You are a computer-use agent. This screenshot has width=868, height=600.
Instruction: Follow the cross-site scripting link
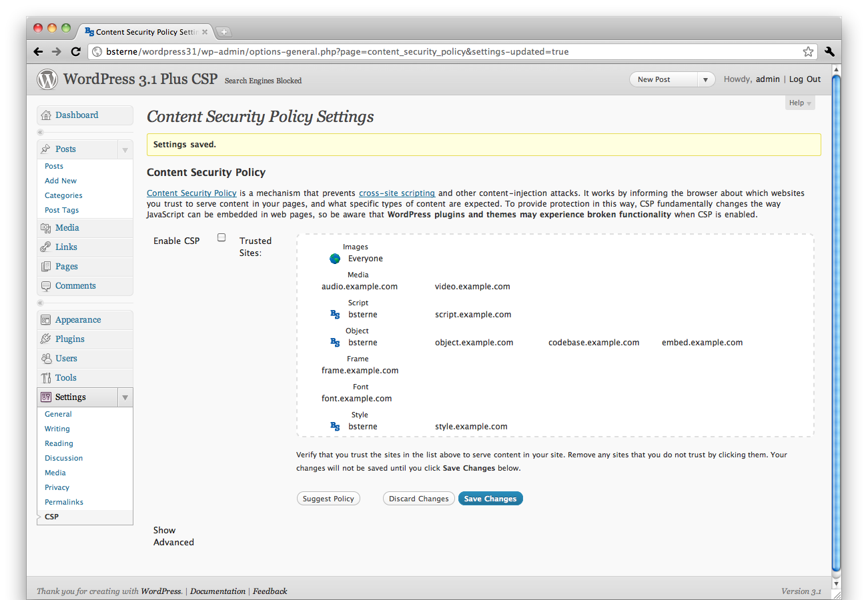pyautogui.click(x=397, y=193)
